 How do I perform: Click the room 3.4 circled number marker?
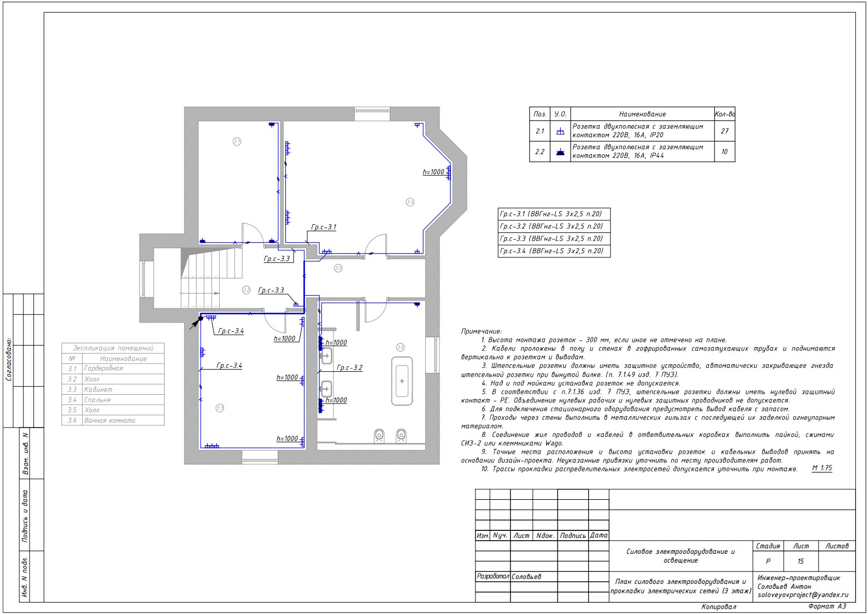click(410, 202)
